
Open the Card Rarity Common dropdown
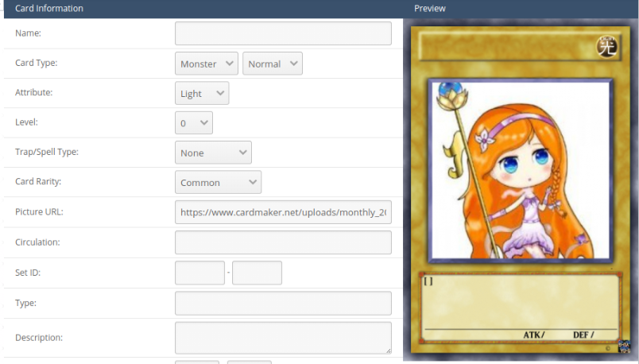click(x=218, y=183)
